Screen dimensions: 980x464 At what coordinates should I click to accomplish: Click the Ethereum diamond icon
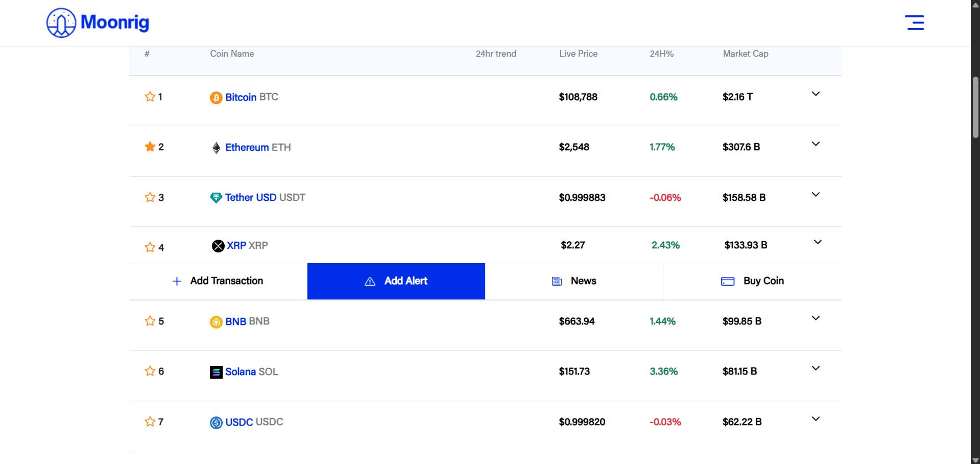216,148
